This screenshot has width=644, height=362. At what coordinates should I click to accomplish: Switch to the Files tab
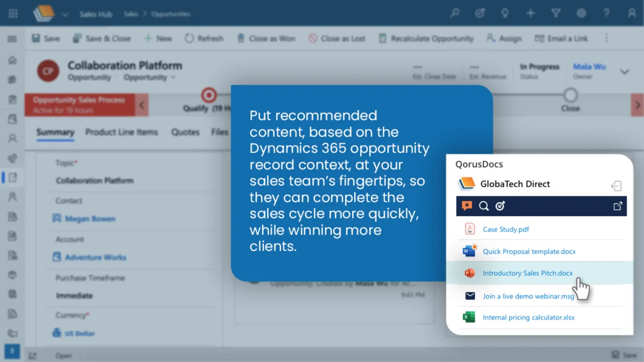[x=219, y=132]
